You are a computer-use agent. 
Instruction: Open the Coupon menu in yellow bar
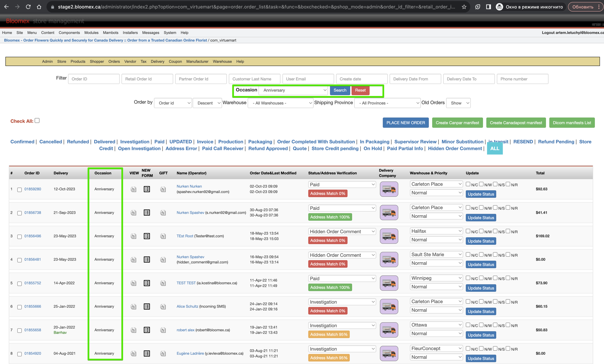pos(175,62)
